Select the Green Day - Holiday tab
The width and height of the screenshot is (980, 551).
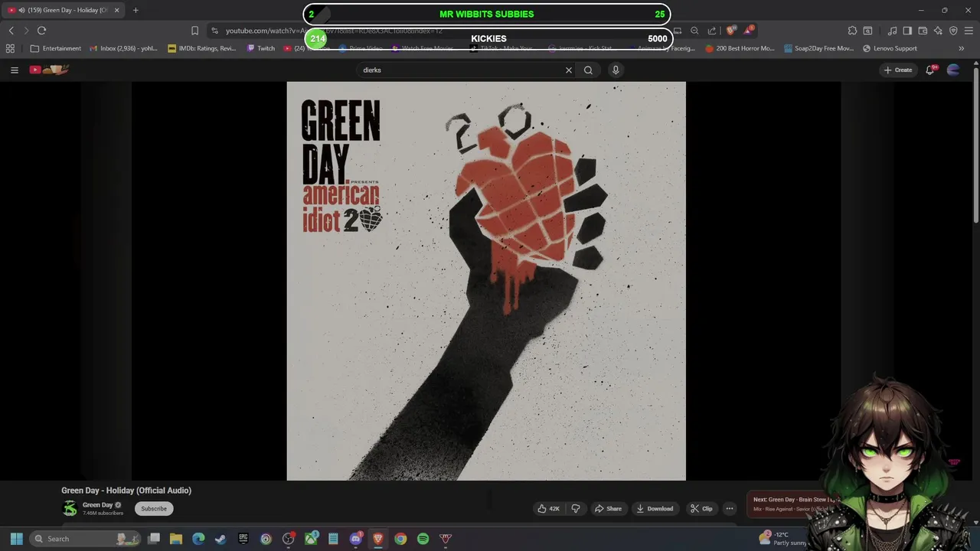64,10
